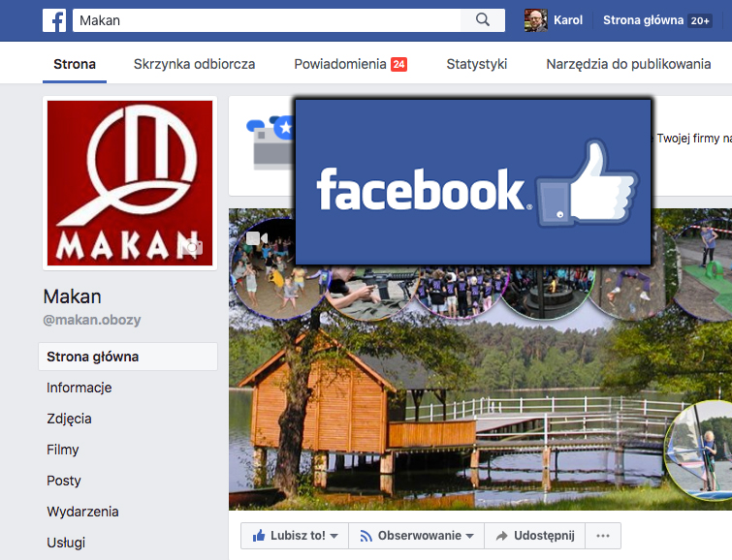Open Karol's profile avatar
Image resolution: width=732 pixels, height=560 pixels.
point(536,20)
